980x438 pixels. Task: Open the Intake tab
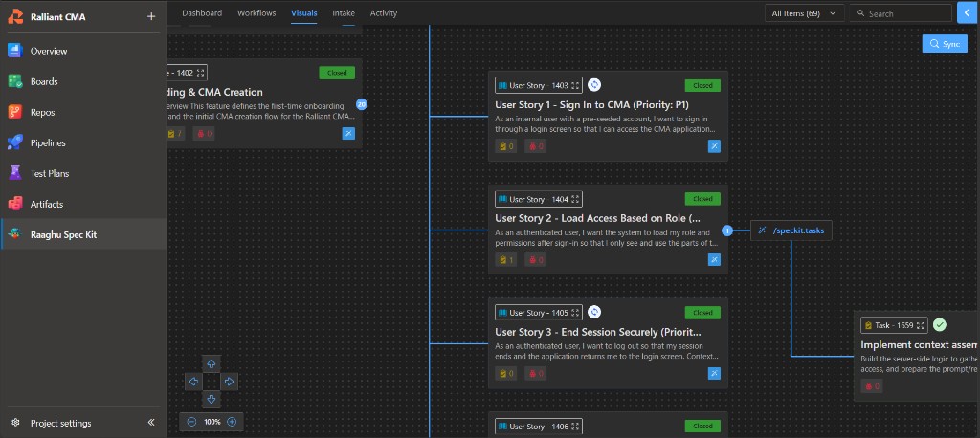(x=344, y=13)
